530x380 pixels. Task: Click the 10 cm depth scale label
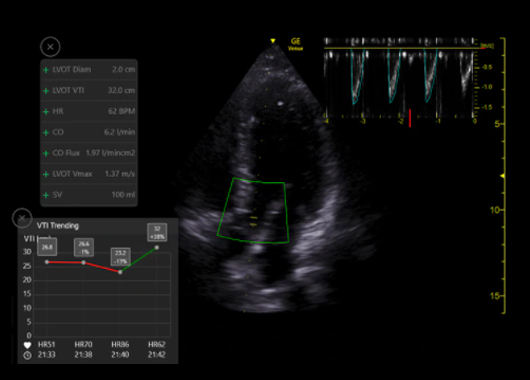pos(495,210)
